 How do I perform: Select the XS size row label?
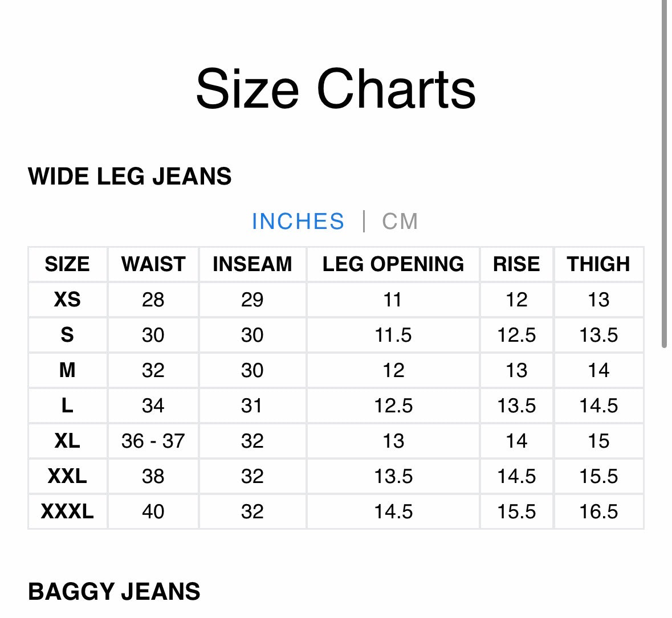(x=67, y=300)
